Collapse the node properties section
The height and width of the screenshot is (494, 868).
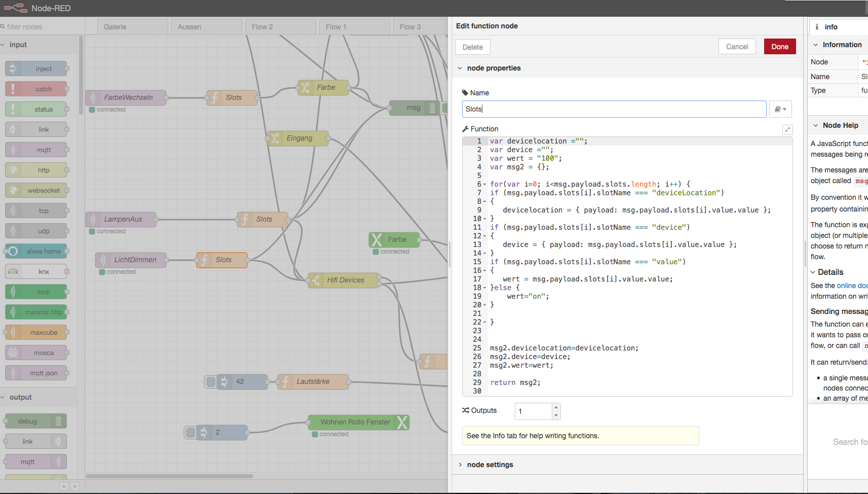tap(494, 68)
